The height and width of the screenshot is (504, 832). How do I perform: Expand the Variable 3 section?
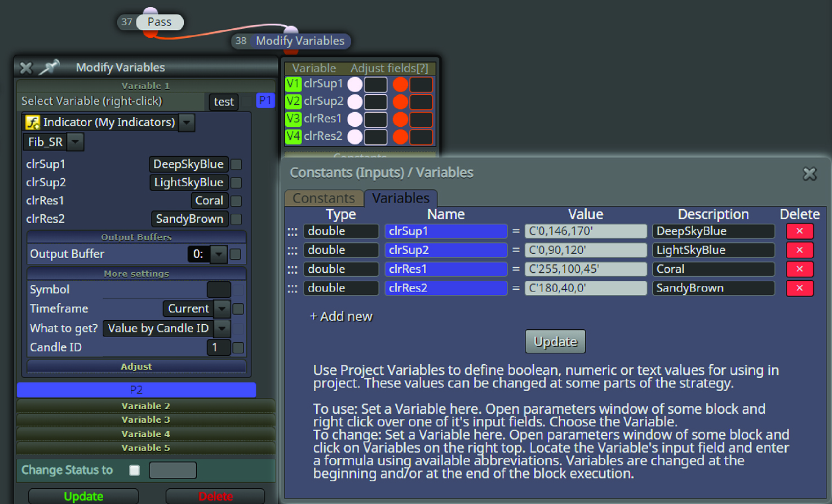146,420
